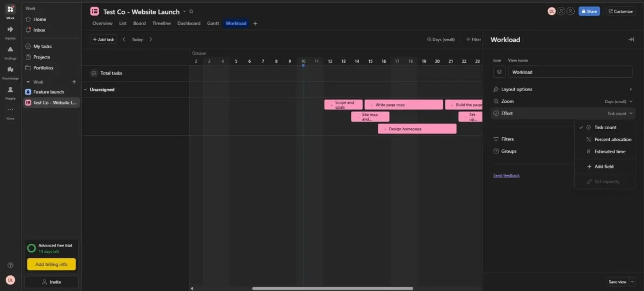Star the project as favorite
Viewport: 644px width, 291px height.
[191, 11]
